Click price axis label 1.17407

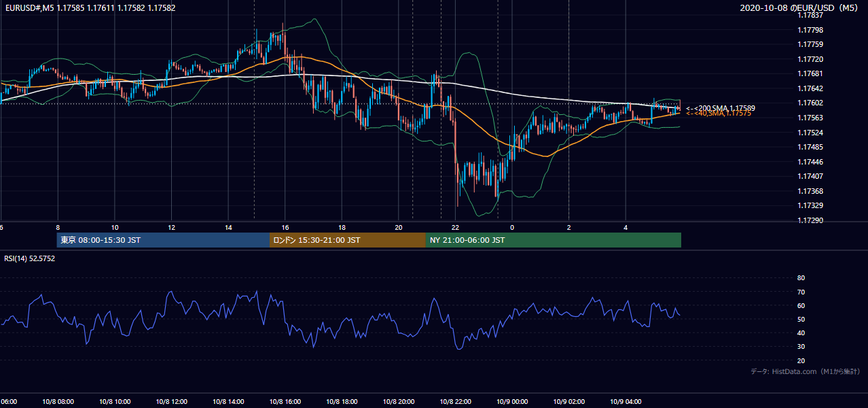pos(810,176)
